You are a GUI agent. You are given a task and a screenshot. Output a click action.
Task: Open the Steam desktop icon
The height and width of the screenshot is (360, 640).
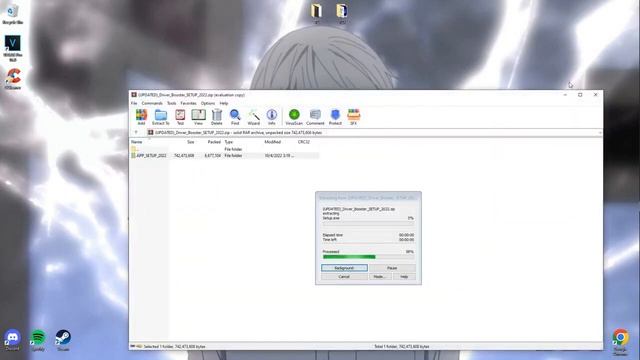click(63, 340)
